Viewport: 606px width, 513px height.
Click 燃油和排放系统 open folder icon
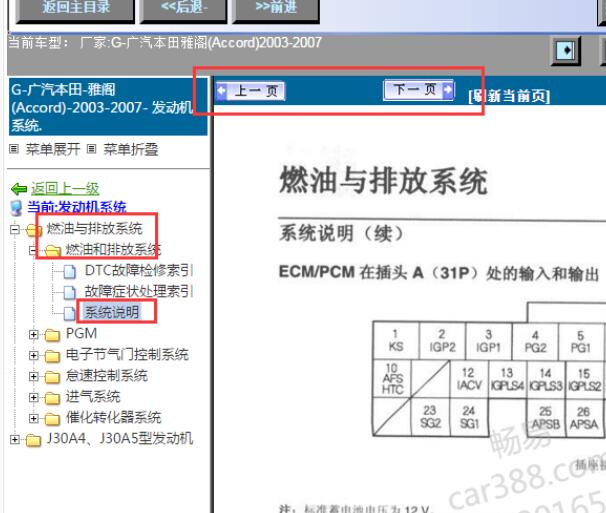[x=53, y=251]
